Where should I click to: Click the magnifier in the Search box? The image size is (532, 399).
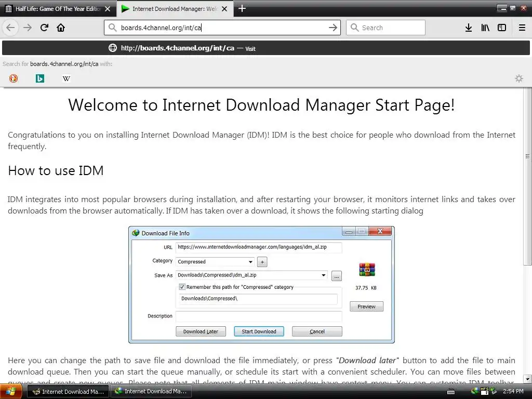[x=354, y=28]
